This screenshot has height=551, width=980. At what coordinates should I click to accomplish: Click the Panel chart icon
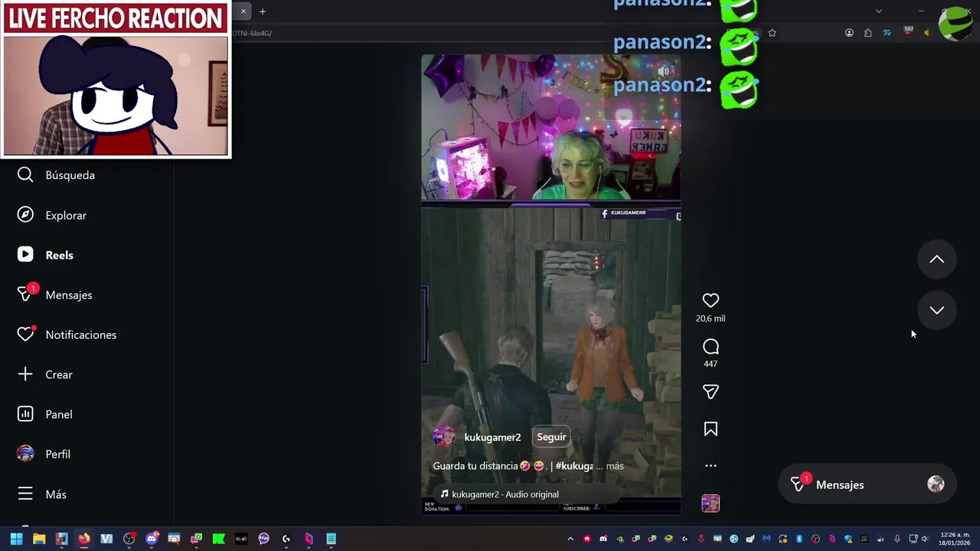25,414
